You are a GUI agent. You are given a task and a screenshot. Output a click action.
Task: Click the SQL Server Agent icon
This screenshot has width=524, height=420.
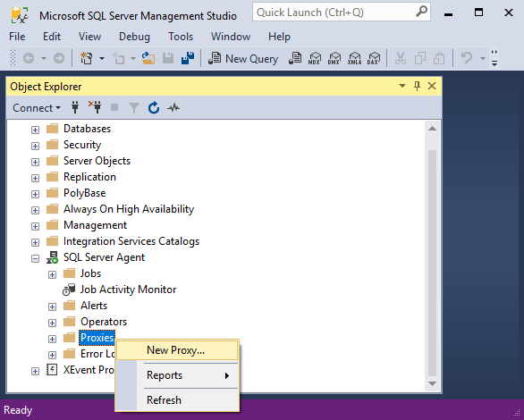pos(52,257)
